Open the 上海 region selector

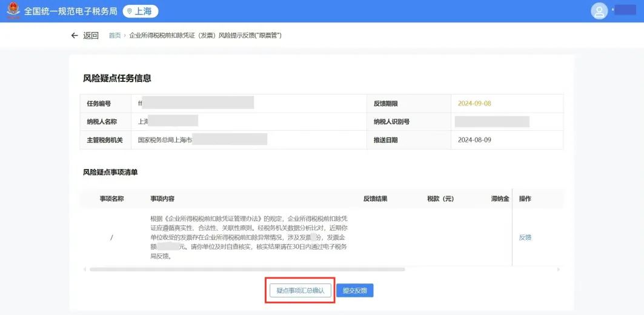point(140,12)
